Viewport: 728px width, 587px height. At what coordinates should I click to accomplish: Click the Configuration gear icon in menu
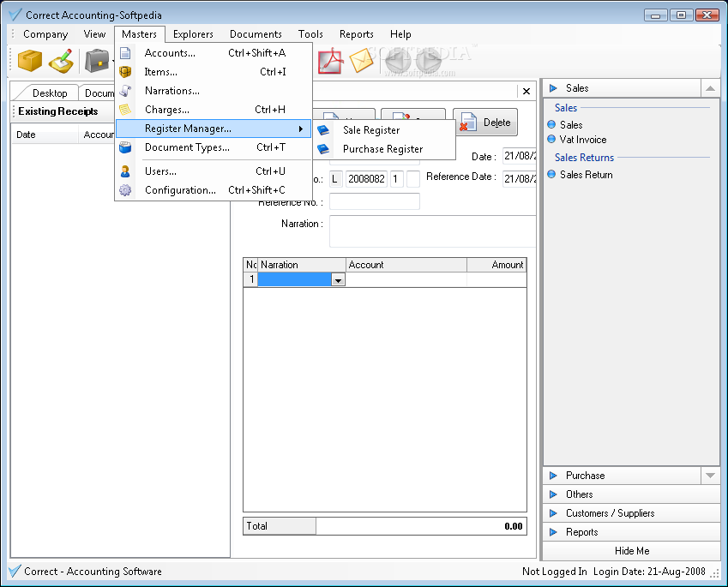[x=125, y=189]
